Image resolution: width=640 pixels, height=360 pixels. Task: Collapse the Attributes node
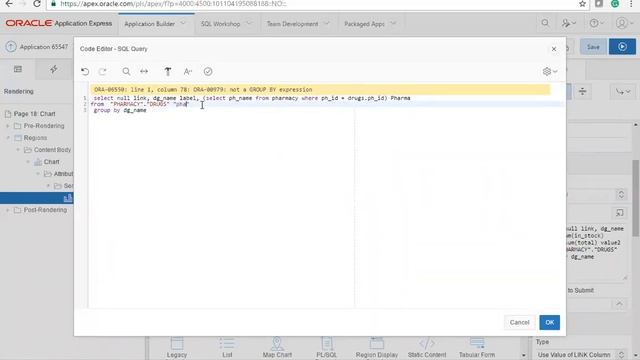(x=38, y=174)
